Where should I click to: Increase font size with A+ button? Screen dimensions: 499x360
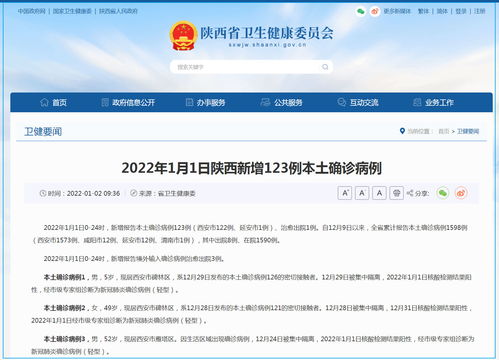tap(345, 193)
